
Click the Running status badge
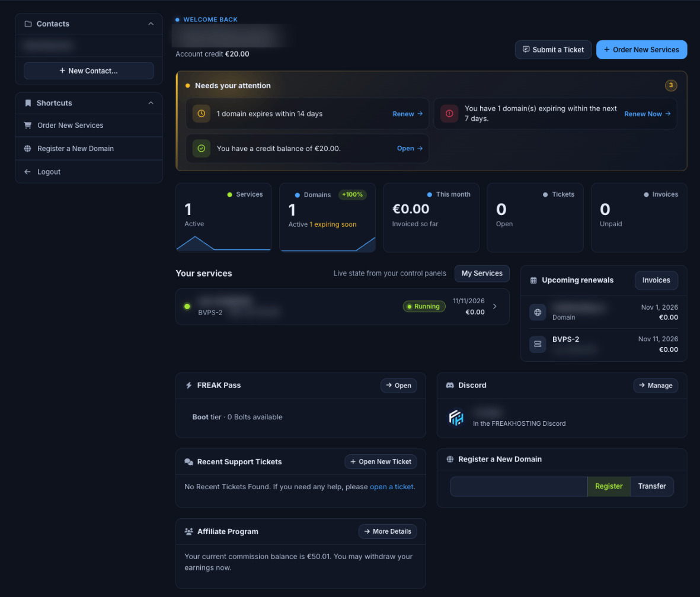[x=424, y=306]
